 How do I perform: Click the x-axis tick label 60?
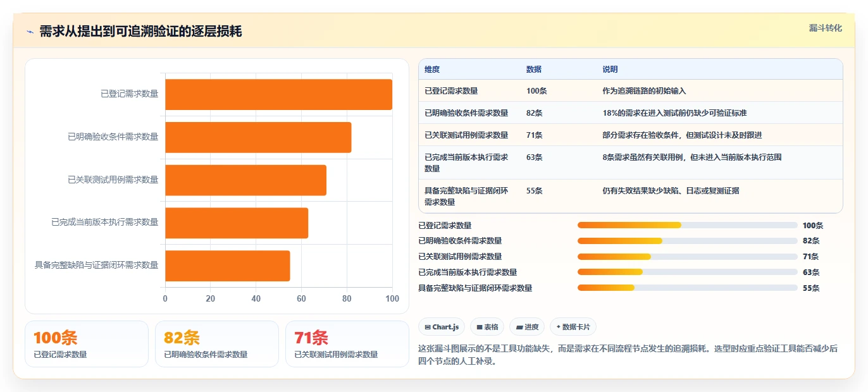(301, 299)
